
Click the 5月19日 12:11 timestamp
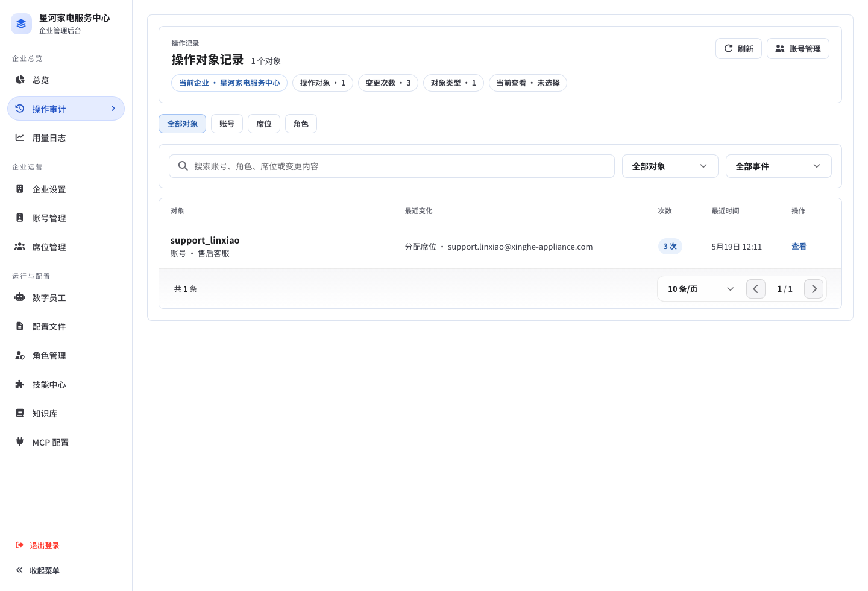737,247
